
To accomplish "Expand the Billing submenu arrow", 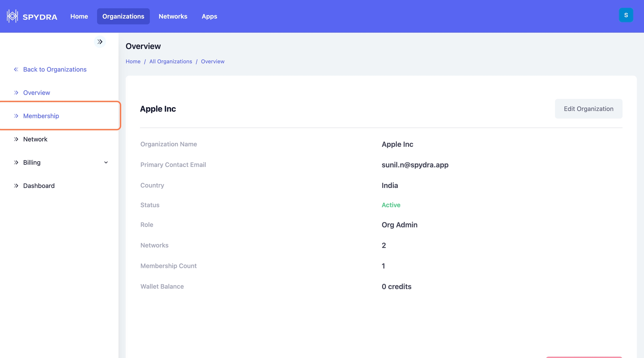I will [x=106, y=162].
